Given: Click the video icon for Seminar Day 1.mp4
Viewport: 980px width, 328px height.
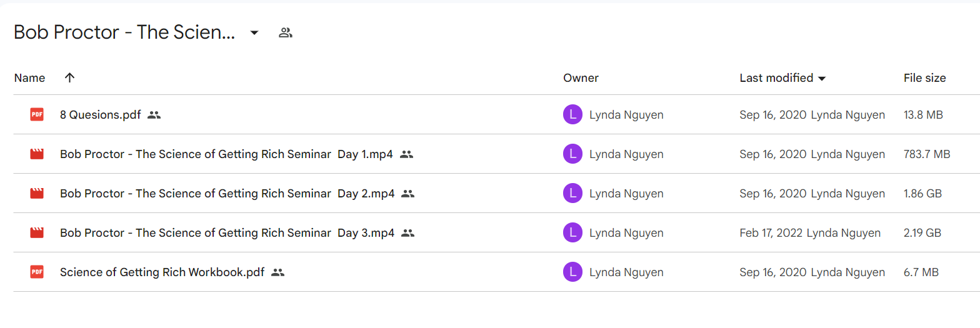Looking at the screenshot, I should 37,154.
